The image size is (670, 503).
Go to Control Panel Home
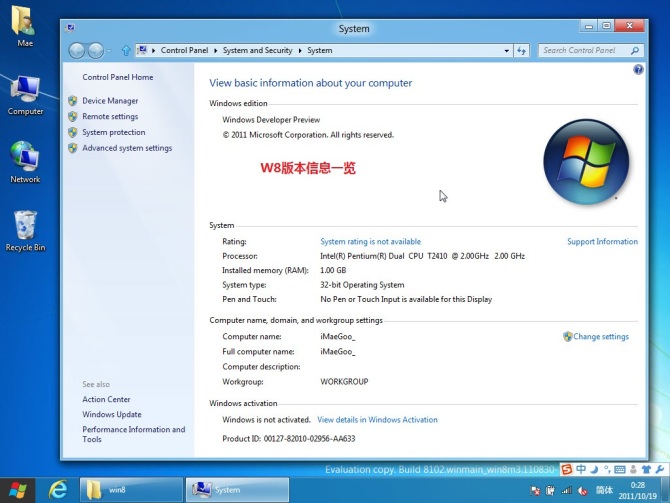point(118,77)
